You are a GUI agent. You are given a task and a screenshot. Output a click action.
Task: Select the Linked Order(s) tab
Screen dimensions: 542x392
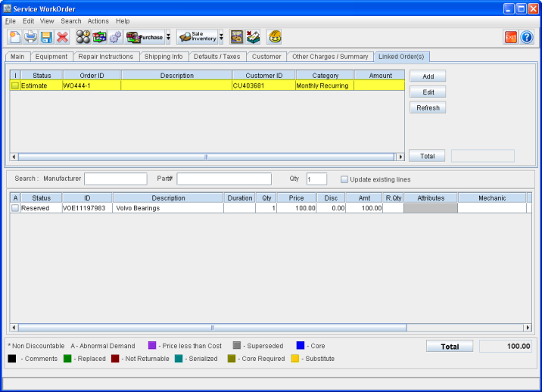tap(401, 57)
